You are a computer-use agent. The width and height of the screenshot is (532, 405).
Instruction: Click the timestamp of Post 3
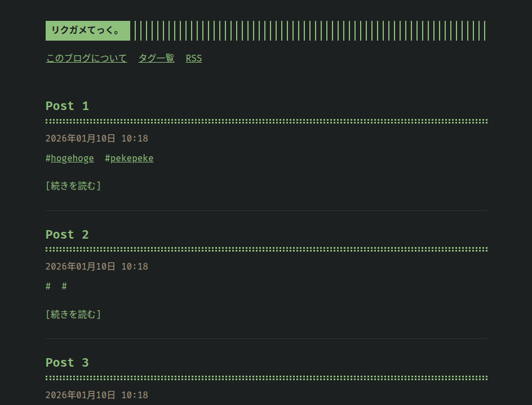pos(96,395)
